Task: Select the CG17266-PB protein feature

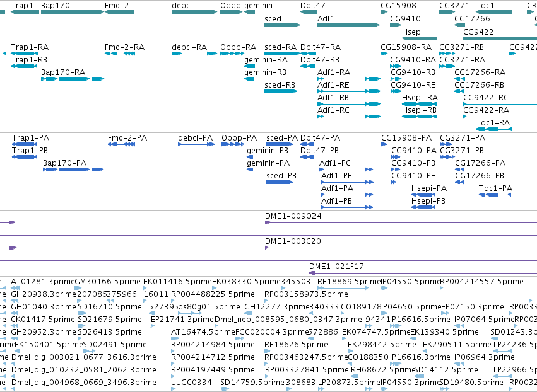Action: (459, 182)
